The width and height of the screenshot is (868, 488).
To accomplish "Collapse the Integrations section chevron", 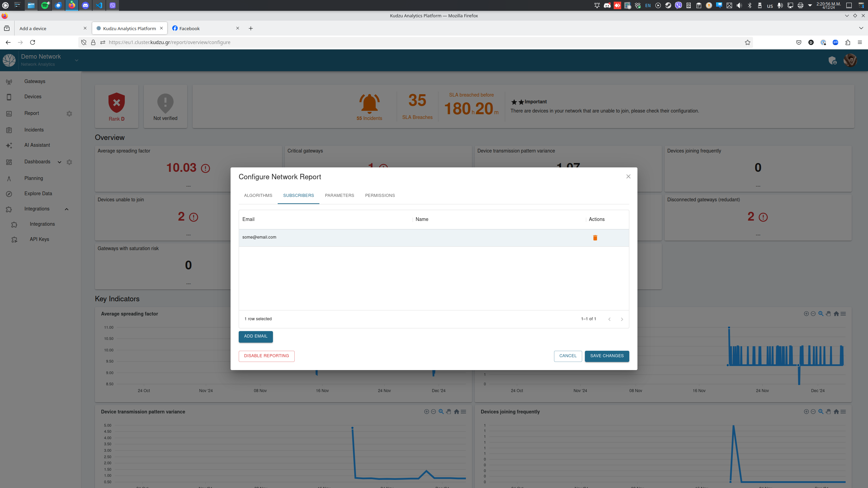I will tap(66, 209).
